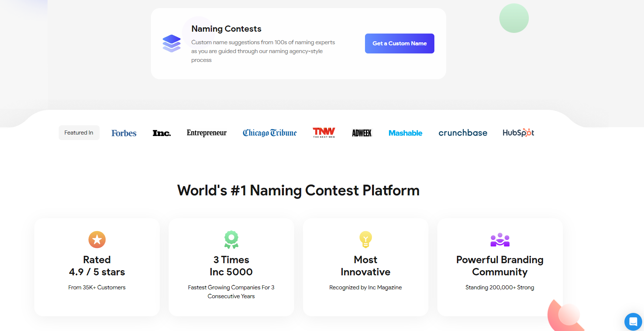Click the Entrepreneur logo
This screenshot has width=644, height=331.
[x=207, y=133]
